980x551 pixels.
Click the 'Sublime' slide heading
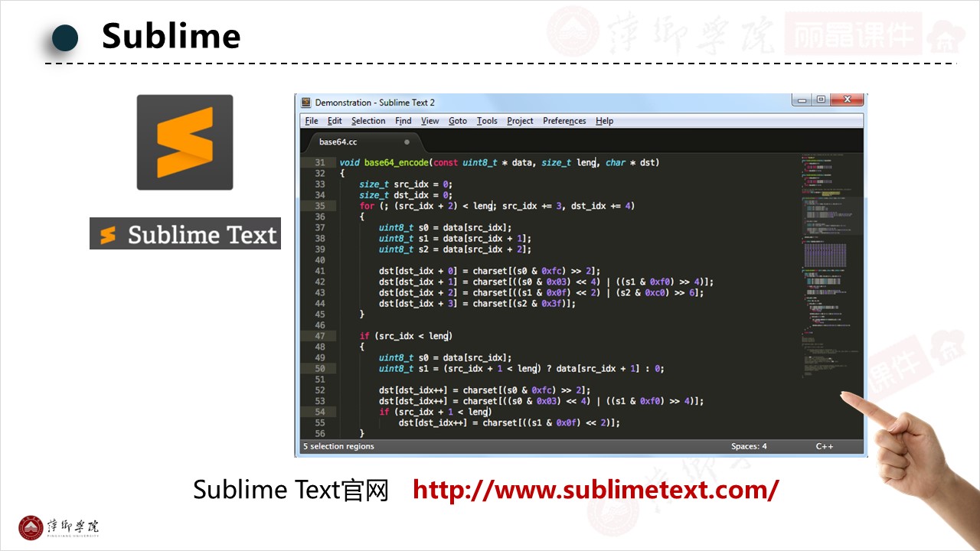click(x=171, y=35)
